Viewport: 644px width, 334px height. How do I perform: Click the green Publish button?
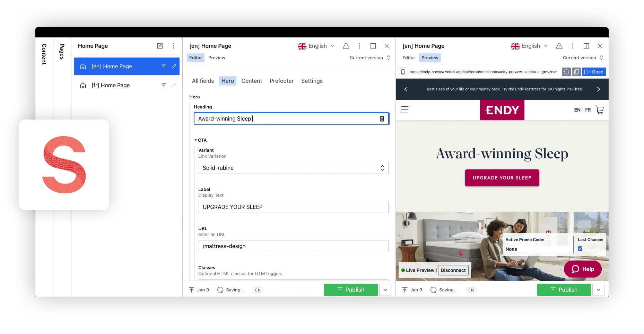[351, 290]
